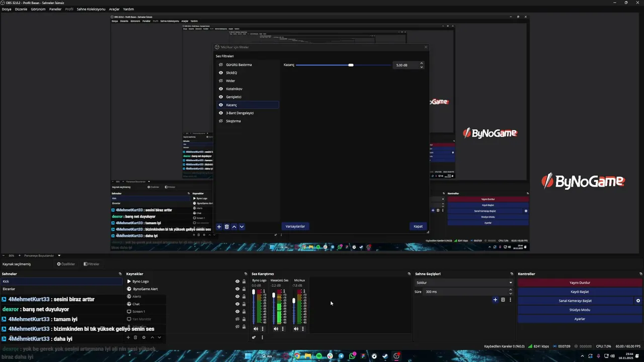Lock toggle for Byno Logo source
The width and height of the screenshot is (644, 362).
(244, 282)
